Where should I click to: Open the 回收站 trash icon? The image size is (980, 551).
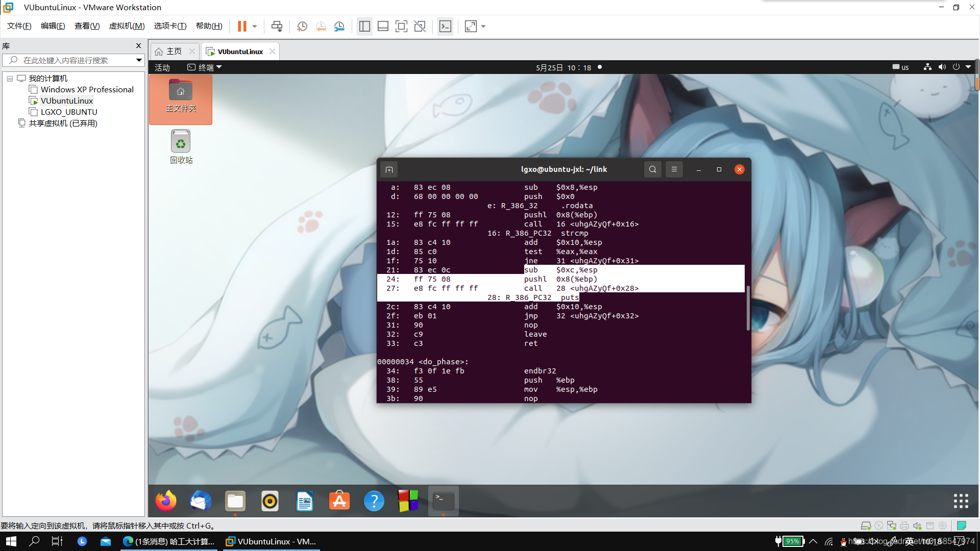pyautogui.click(x=181, y=147)
